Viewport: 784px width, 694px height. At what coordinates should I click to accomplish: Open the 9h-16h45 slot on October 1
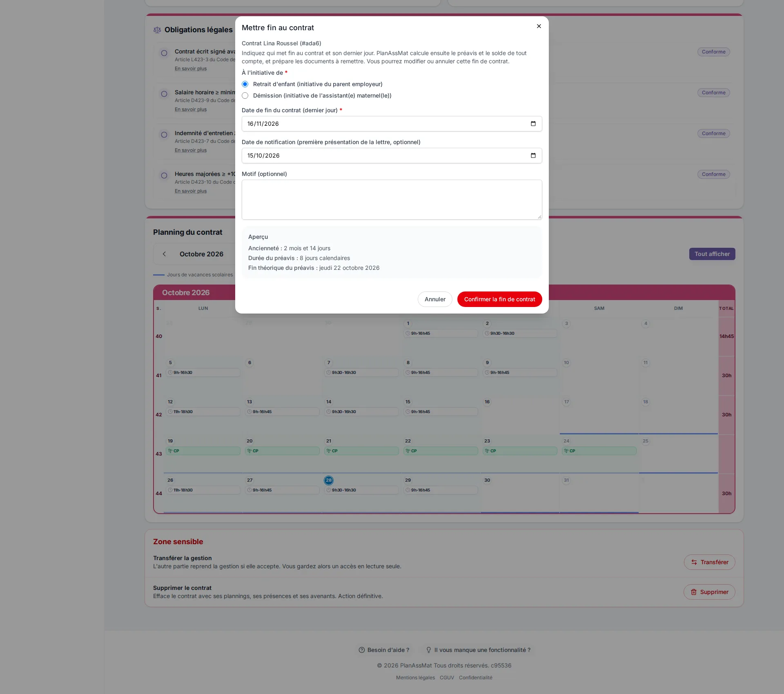coord(441,334)
